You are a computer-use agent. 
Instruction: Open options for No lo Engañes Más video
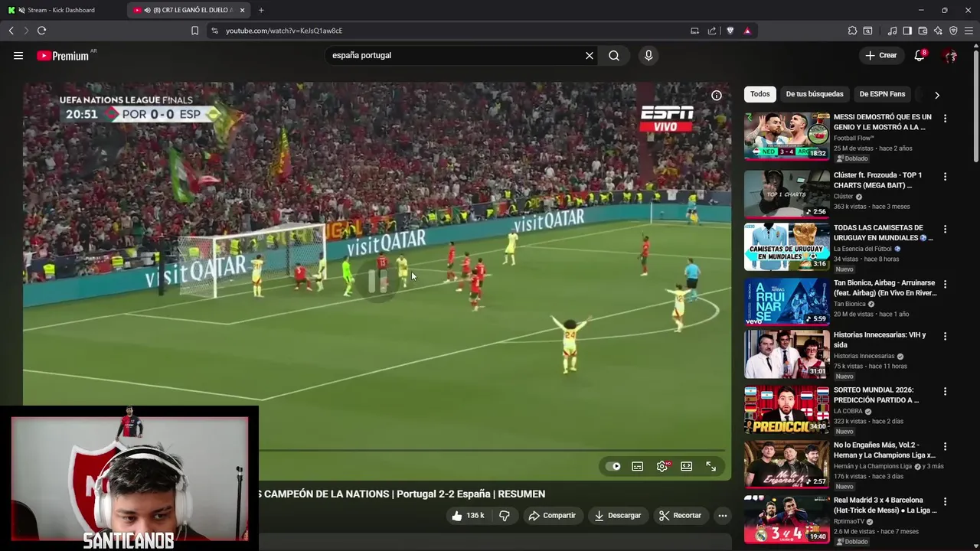[945, 446]
